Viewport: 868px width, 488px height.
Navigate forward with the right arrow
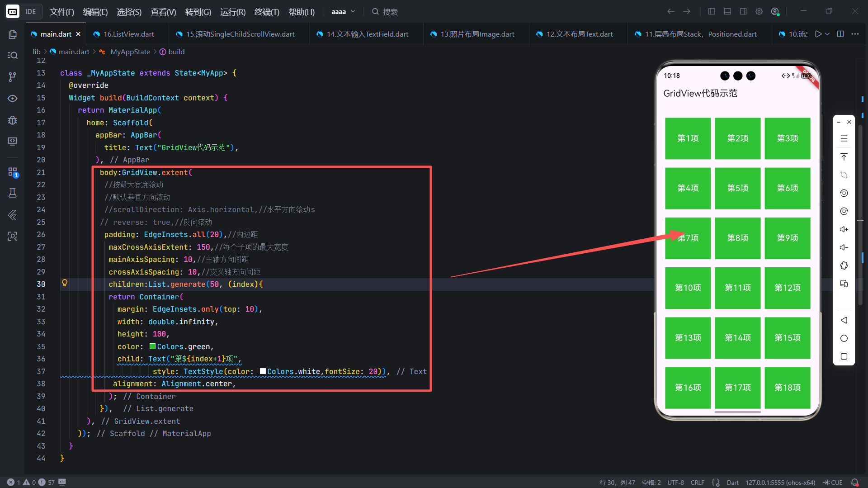click(x=687, y=12)
